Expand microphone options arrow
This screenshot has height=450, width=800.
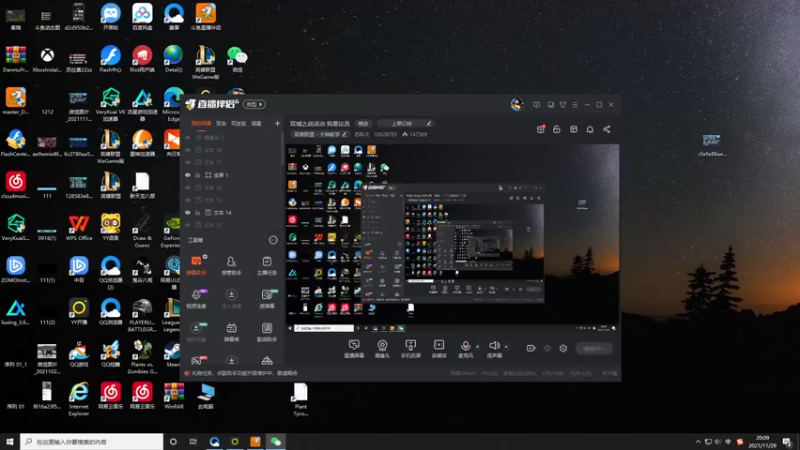478,347
